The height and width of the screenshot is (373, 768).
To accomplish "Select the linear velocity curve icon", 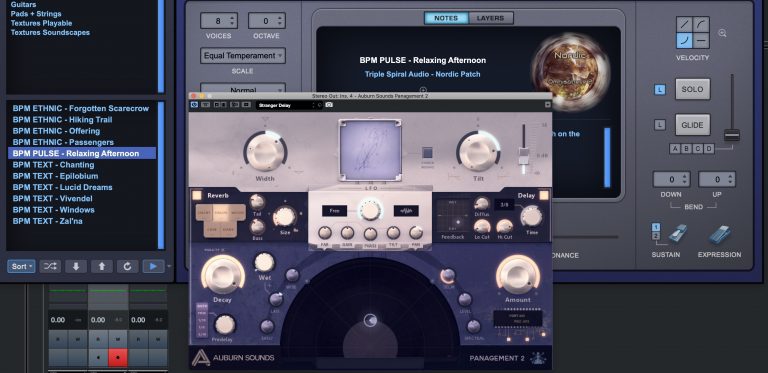I will (x=684, y=24).
